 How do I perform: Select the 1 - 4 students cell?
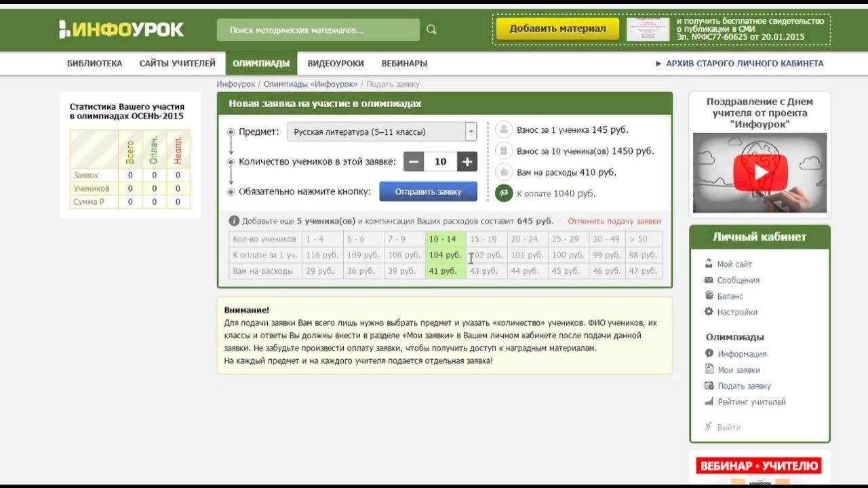click(322, 239)
